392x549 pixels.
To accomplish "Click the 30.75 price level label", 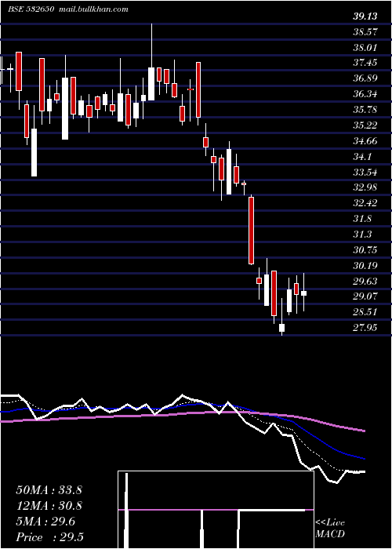I will 365,249.
